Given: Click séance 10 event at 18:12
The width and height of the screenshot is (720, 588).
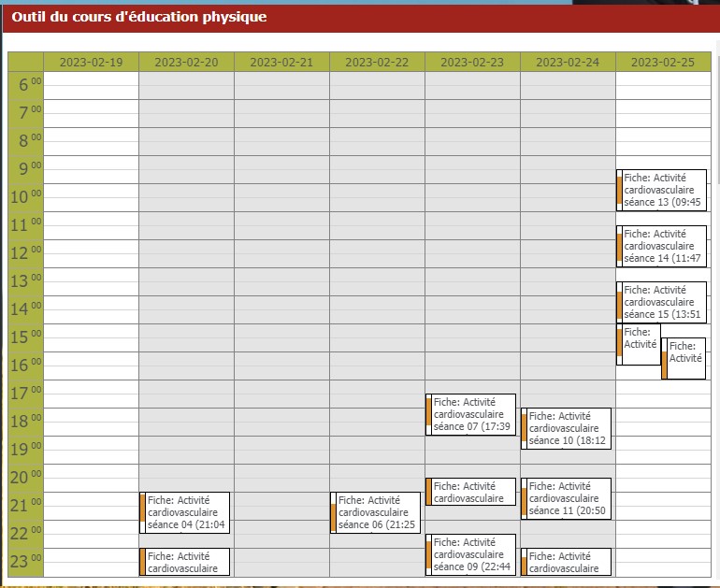Looking at the screenshot, I should (x=568, y=428).
